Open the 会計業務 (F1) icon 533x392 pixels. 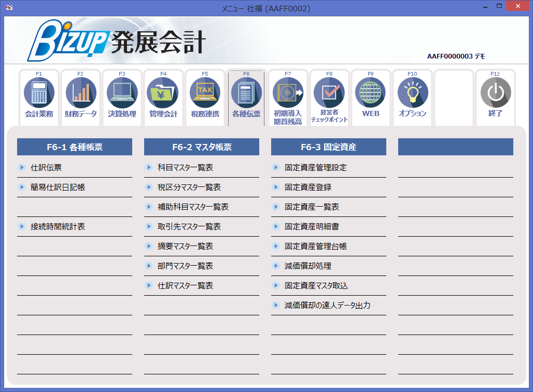[x=39, y=97]
